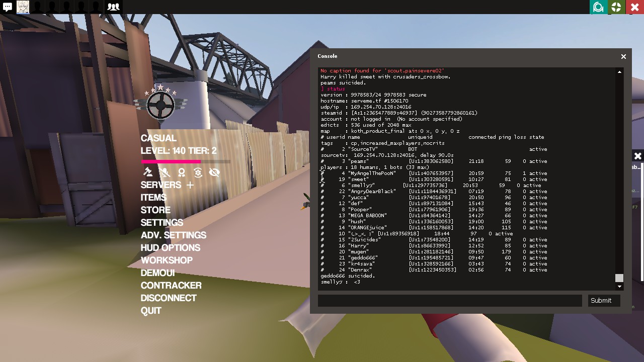The width and height of the screenshot is (644, 362).
Task: Toggle the muted microphone icon
Action: 165,172
